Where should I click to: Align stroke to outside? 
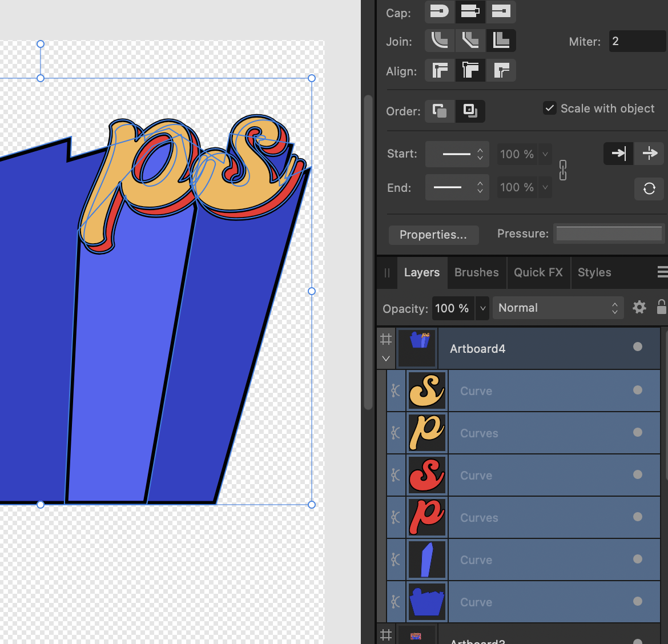(x=501, y=71)
